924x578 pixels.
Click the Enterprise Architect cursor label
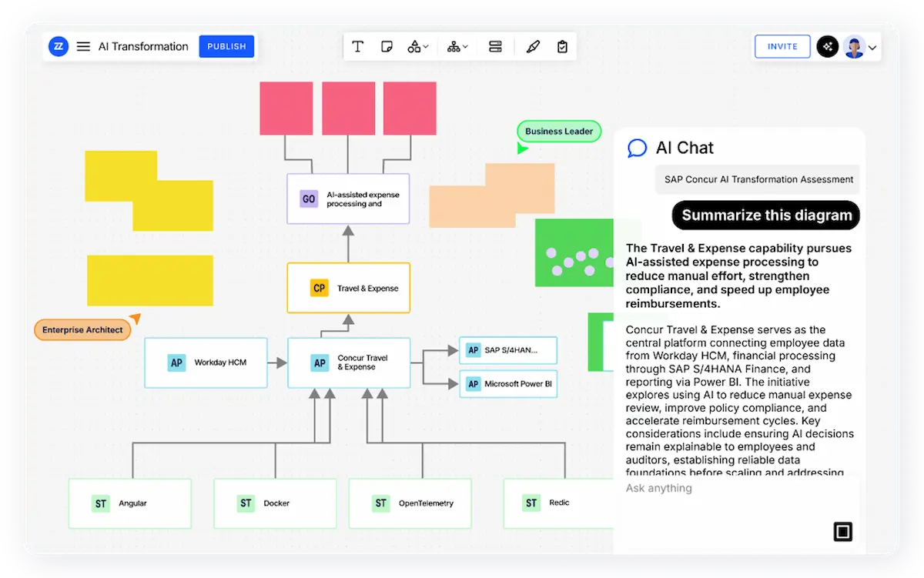[x=82, y=330]
